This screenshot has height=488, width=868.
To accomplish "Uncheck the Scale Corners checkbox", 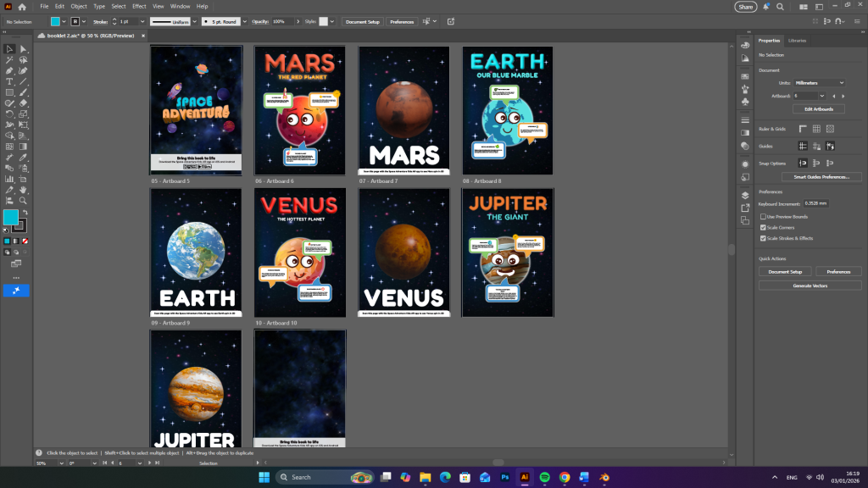I will point(764,228).
